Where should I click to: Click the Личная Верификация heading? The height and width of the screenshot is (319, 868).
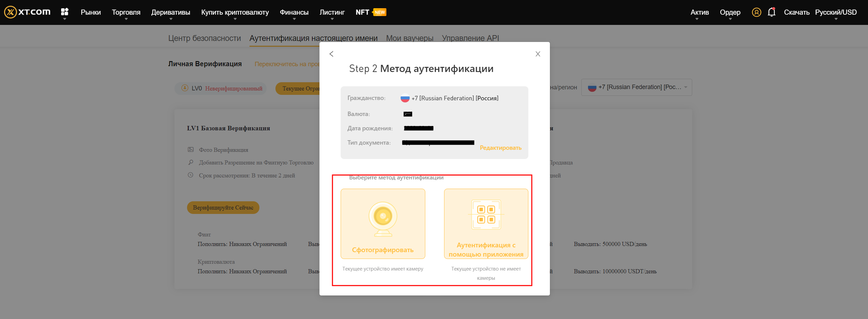coord(205,64)
